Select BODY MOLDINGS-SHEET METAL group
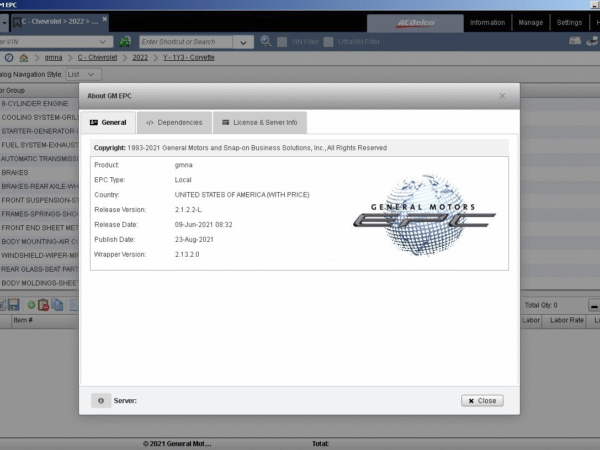 click(39, 283)
